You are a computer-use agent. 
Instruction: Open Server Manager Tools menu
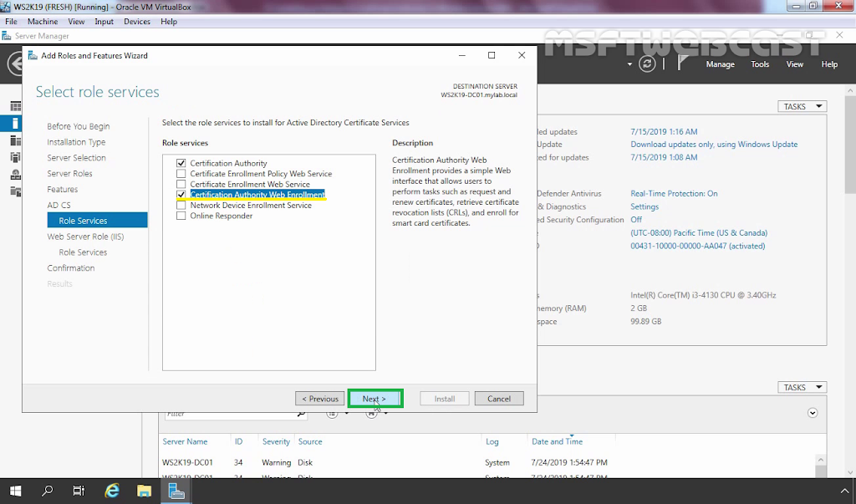click(x=760, y=64)
